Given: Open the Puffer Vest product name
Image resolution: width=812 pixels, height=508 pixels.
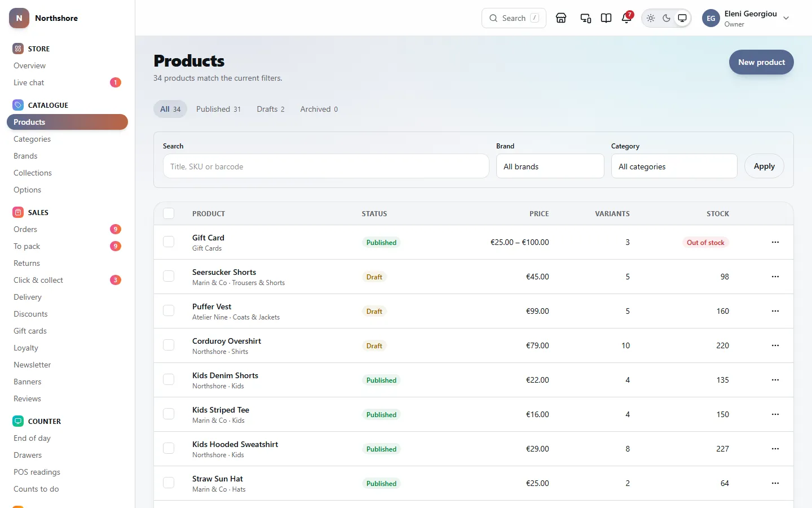Looking at the screenshot, I should pyautogui.click(x=211, y=306).
